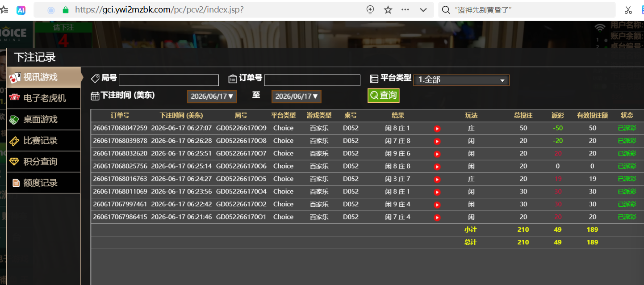This screenshot has height=285, width=644.
Task: Open the start date picker before 至
Action: coord(212,96)
